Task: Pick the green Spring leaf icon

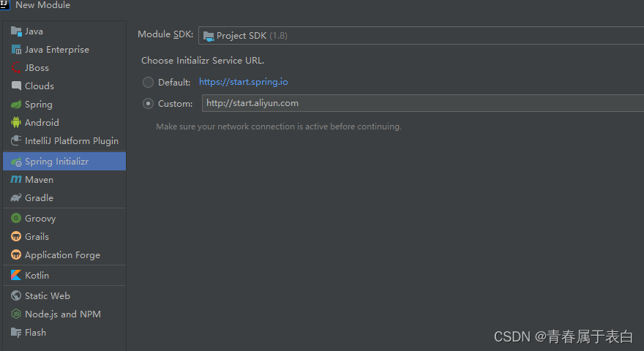Action: pyautogui.click(x=16, y=105)
